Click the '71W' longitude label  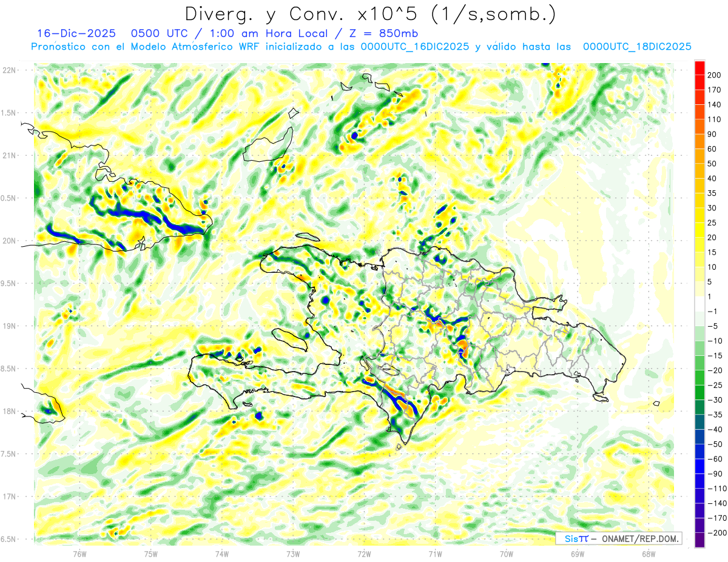click(x=435, y=554)
